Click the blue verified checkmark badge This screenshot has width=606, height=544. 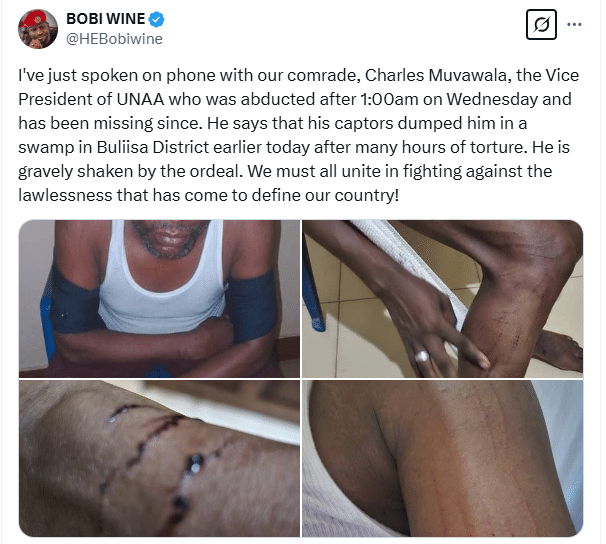pyautogui.click(x=157, y=19)
